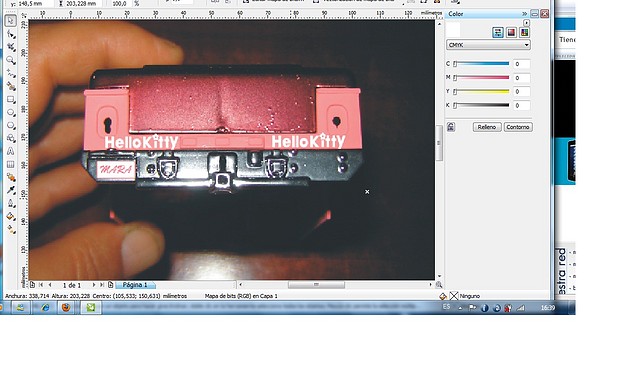Click the Cyan (C) color slider
Viewport: 640px width, 384px height.
[x=482, y=64]
